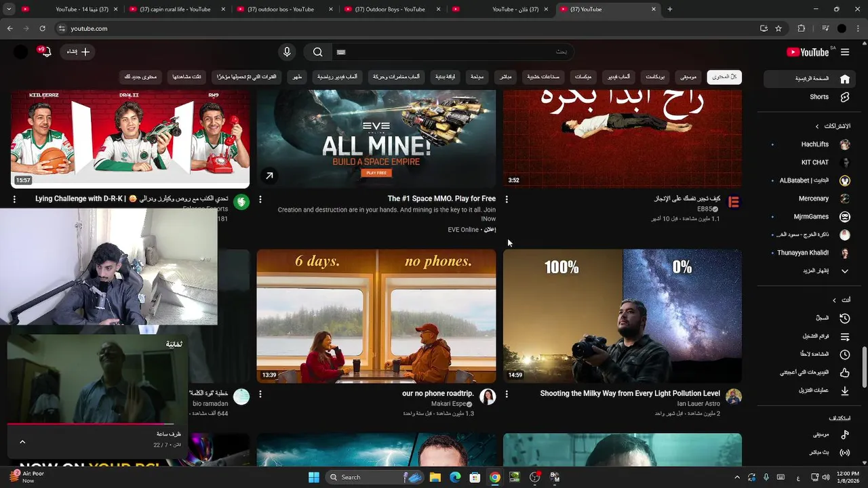Viewport: 868px width, 488px height.
Task: Play the EVE 'ALL MINE!' ad thumbnail
Action: coord(376,139)
